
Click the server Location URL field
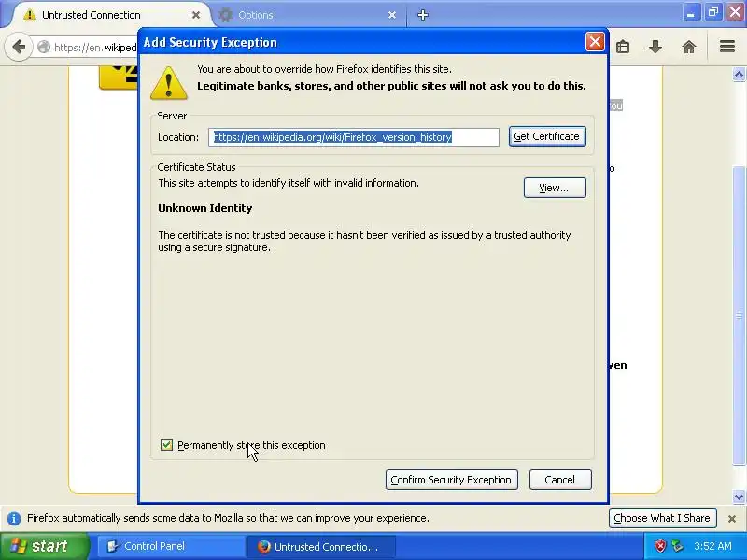click(x=354, y=137)
